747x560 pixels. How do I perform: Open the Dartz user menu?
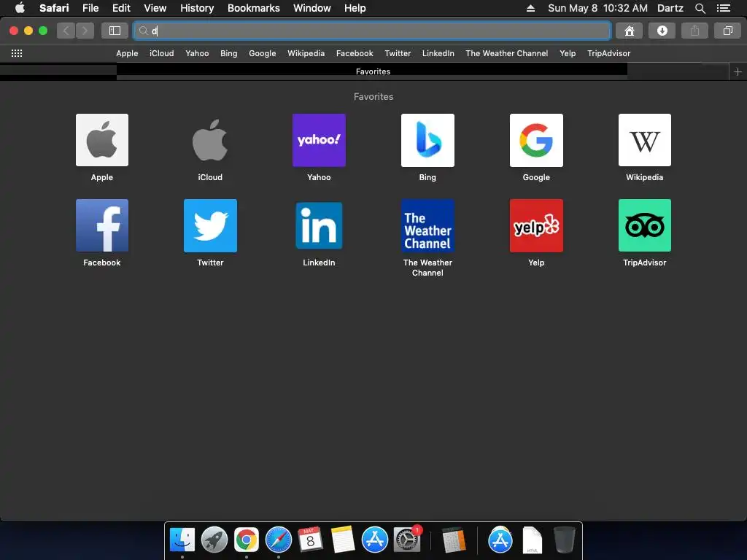click(x=670, y=8)
